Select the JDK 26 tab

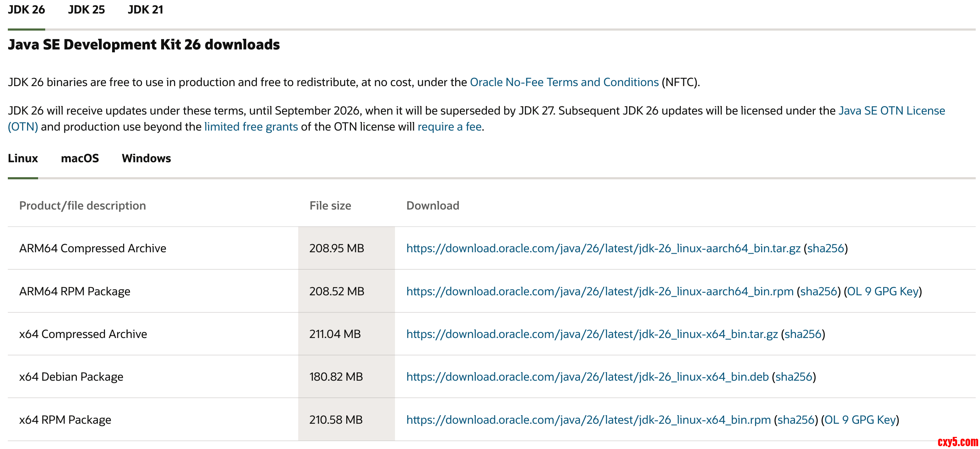26,10
